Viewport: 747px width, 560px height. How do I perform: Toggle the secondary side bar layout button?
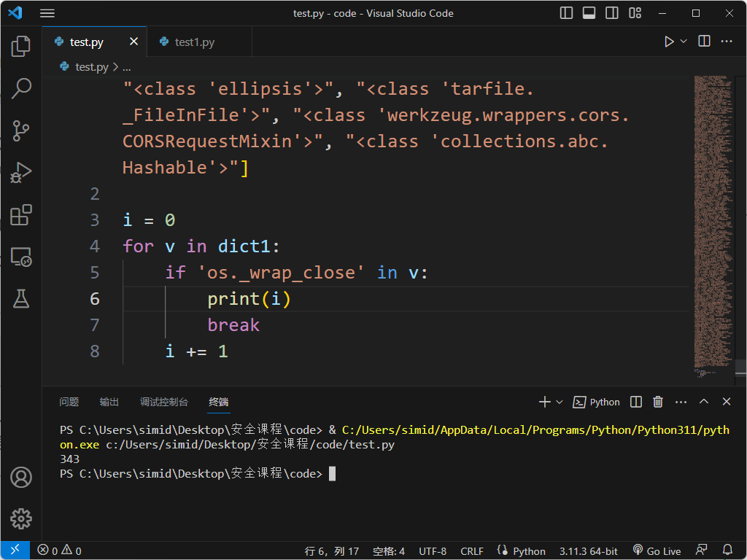(612, 13)
